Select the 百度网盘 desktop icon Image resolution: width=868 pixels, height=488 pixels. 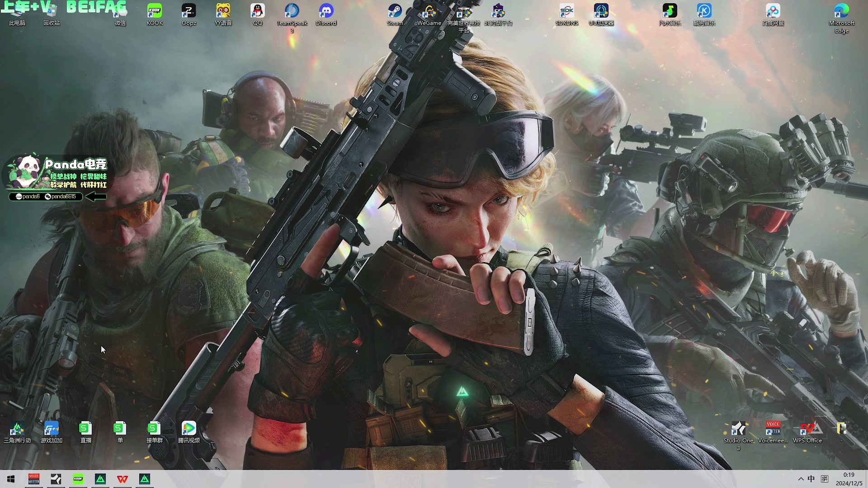pos(773,14)
